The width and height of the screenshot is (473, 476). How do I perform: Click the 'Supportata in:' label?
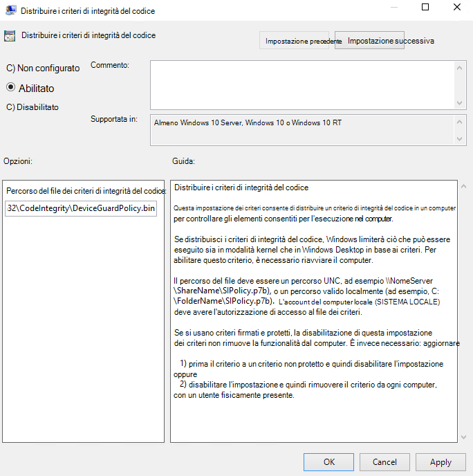[x=114, y=119]
